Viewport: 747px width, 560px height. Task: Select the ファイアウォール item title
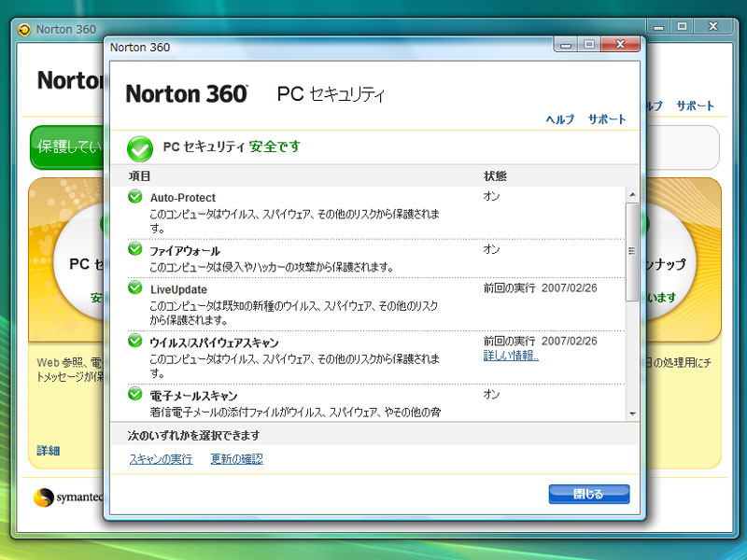185,251
